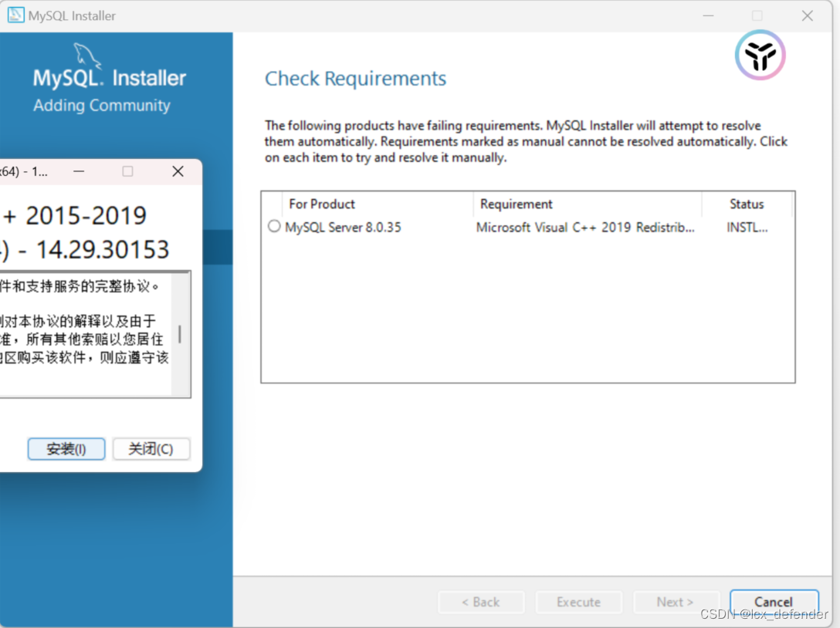Click the Status column header
Screen dimensions: 840x628
pyautogui.click(x=747, y=204)
